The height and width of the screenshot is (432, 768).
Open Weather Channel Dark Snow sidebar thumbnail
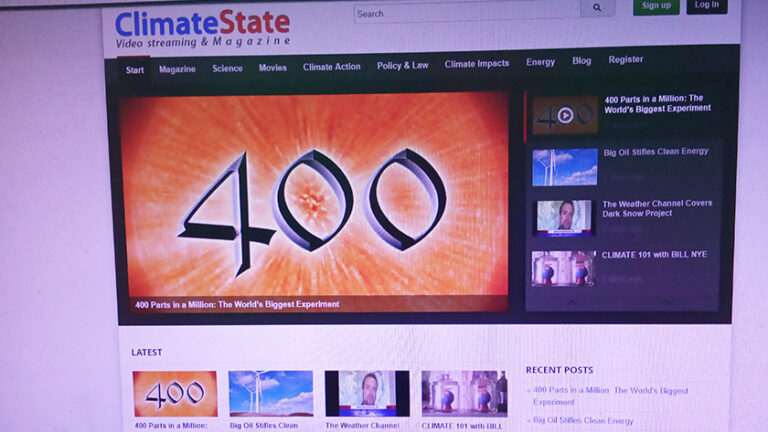tap(564, 217)
